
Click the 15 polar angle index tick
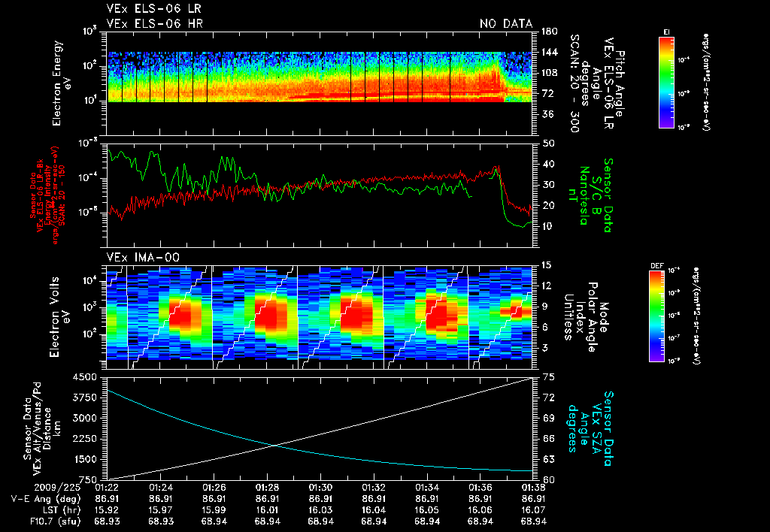pyautogui.click(x=547, y=265)
